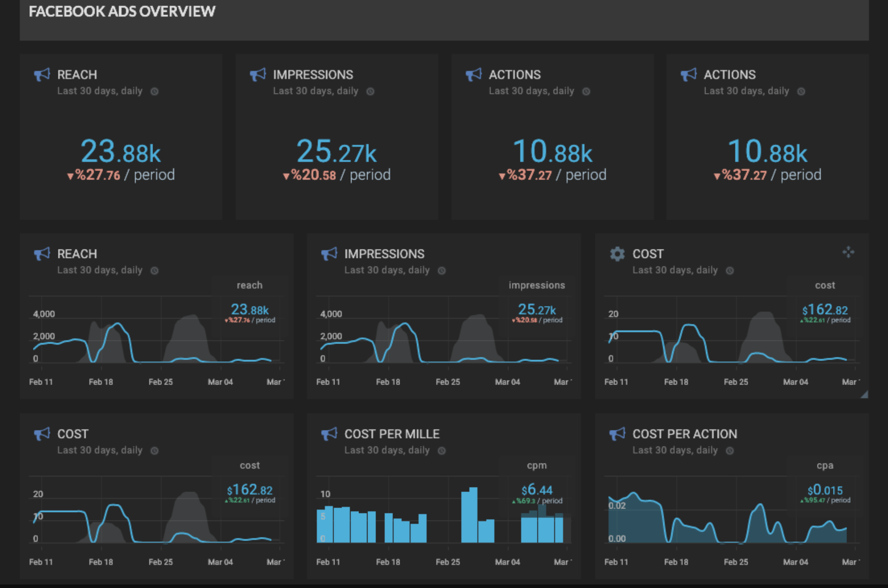888x588 pixels.
Task: Click the 'impressions' legend label in the chart
Action: point(537,285)
